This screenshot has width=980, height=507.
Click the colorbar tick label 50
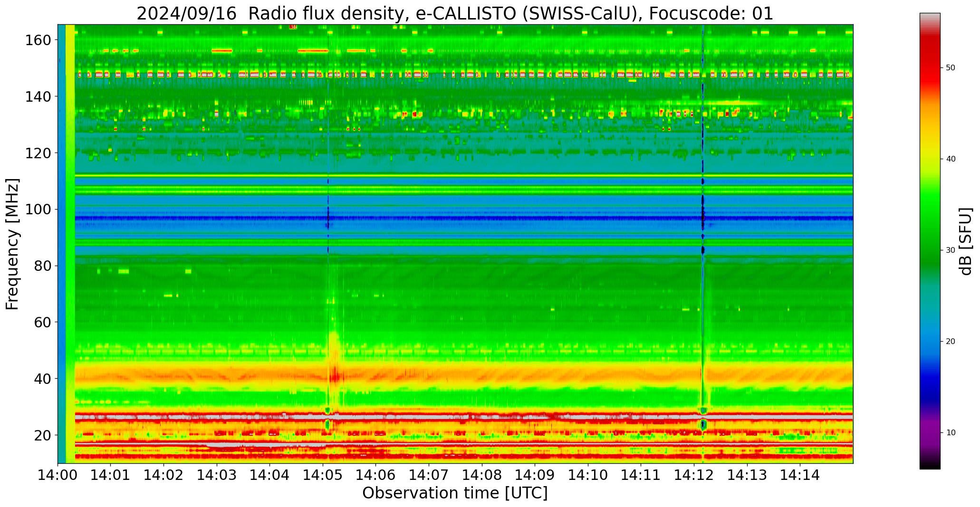point(951,68)
